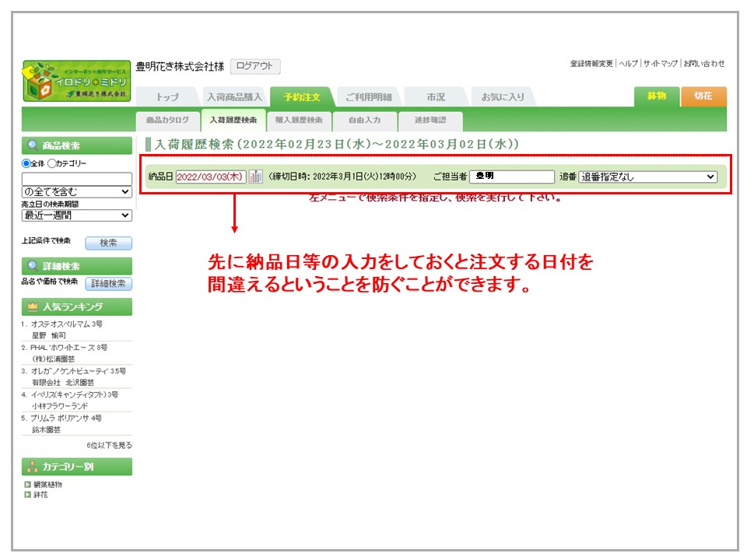Image resolution: width=747 pixels, height=560 pixels.
Task: Switch to the orange 切花 toggle tab
Action: tap(703, 96)
